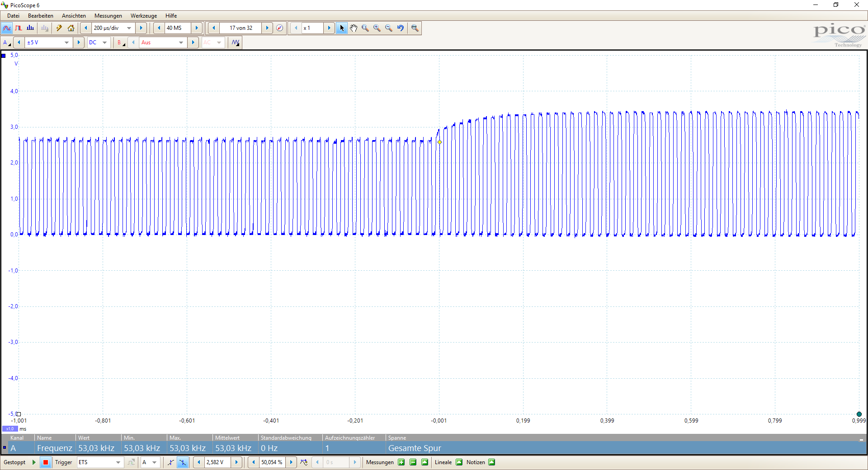Select Spectrum mode icon
The image size is (868, 470).
pos(30,28)
